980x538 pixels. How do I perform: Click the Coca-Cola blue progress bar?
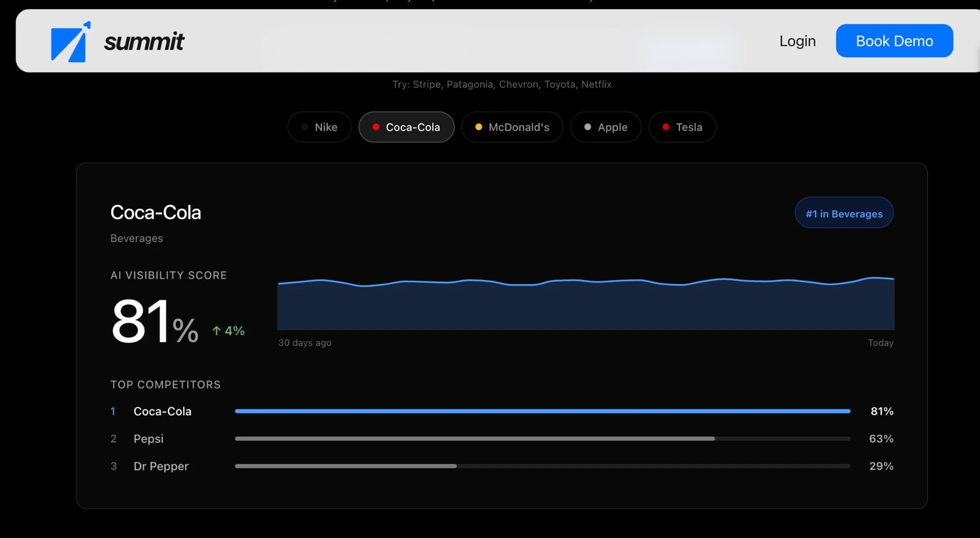click(x=543, y=411)
